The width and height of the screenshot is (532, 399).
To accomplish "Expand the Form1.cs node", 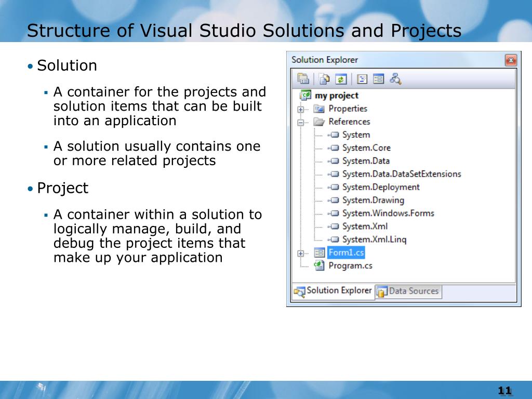I will (301, 254).
